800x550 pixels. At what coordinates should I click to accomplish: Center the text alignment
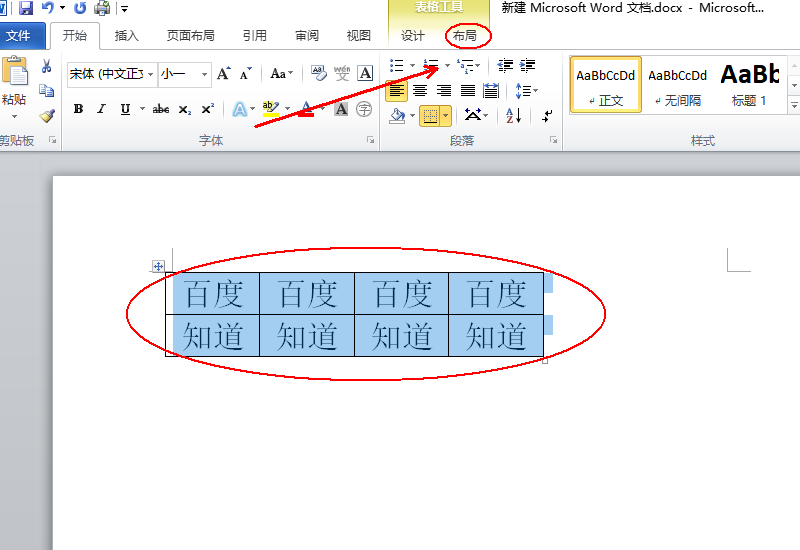pyautogui.click(x=420, y=91)
